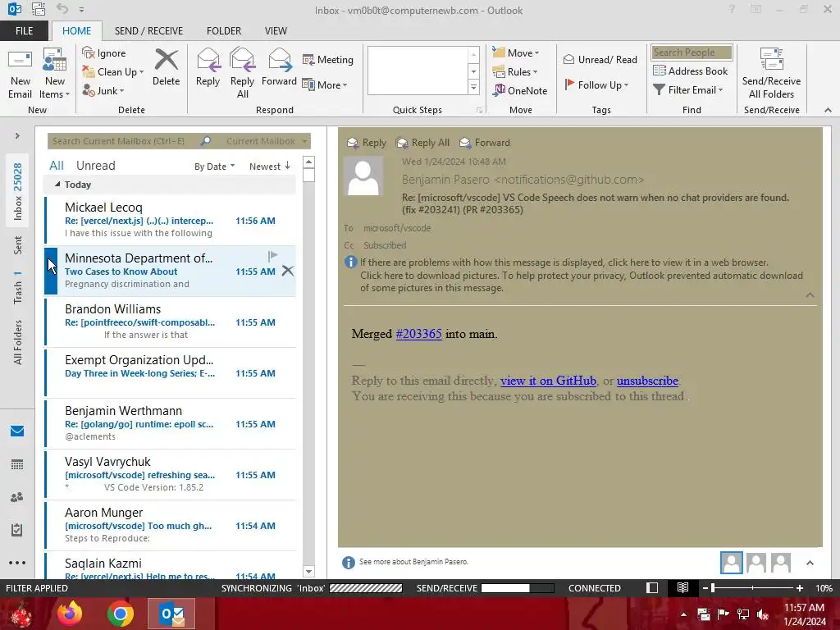840x630 pixels.
Task: Click the ribbon Reply All icon
Action: point(242,74)
